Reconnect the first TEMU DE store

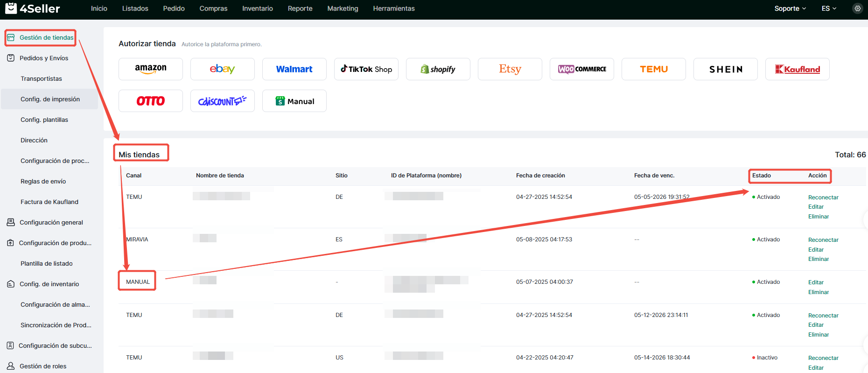coord(823,197)
